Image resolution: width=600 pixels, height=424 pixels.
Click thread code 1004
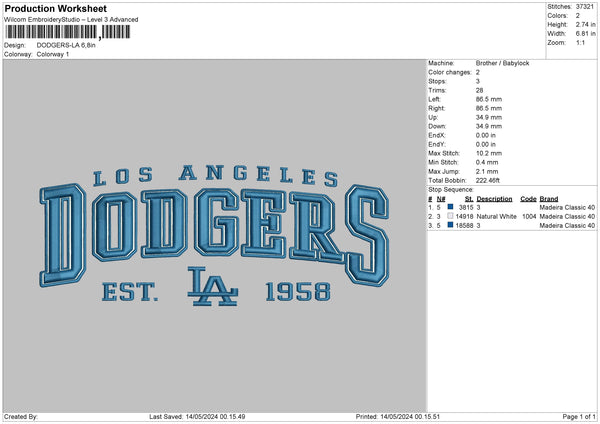coord(529,217)
